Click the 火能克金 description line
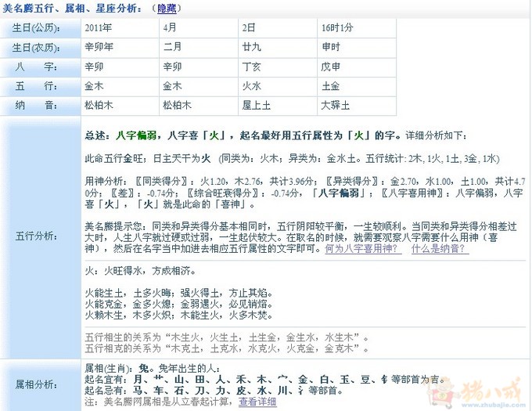Viewport: 532px width, 411px height. (x=179, y=304)
